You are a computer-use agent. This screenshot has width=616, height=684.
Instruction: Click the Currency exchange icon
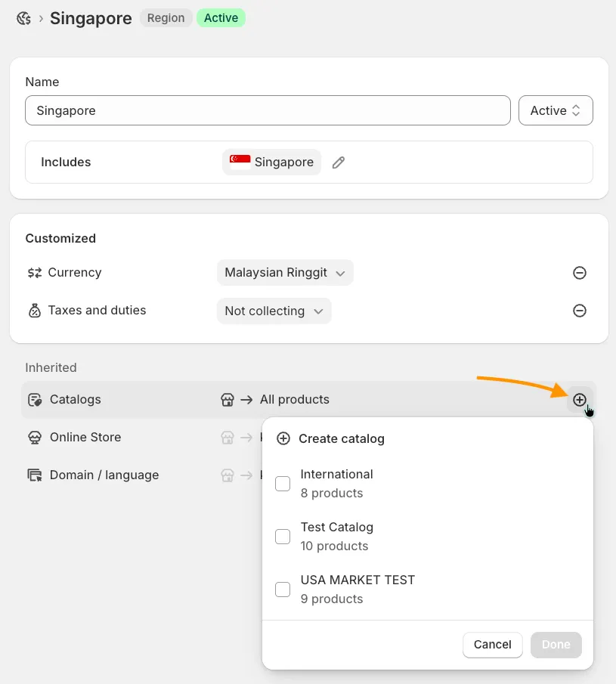[x=34, y=273]
